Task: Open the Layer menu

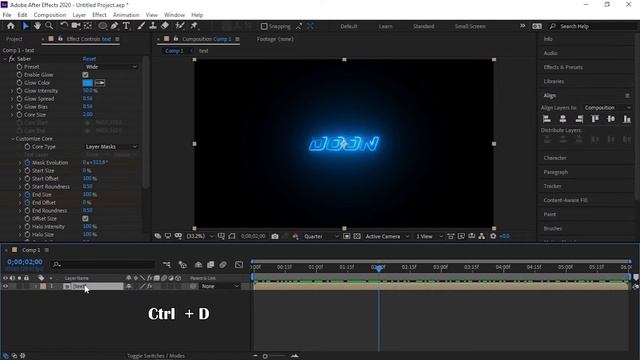Action: pos(79,15)
